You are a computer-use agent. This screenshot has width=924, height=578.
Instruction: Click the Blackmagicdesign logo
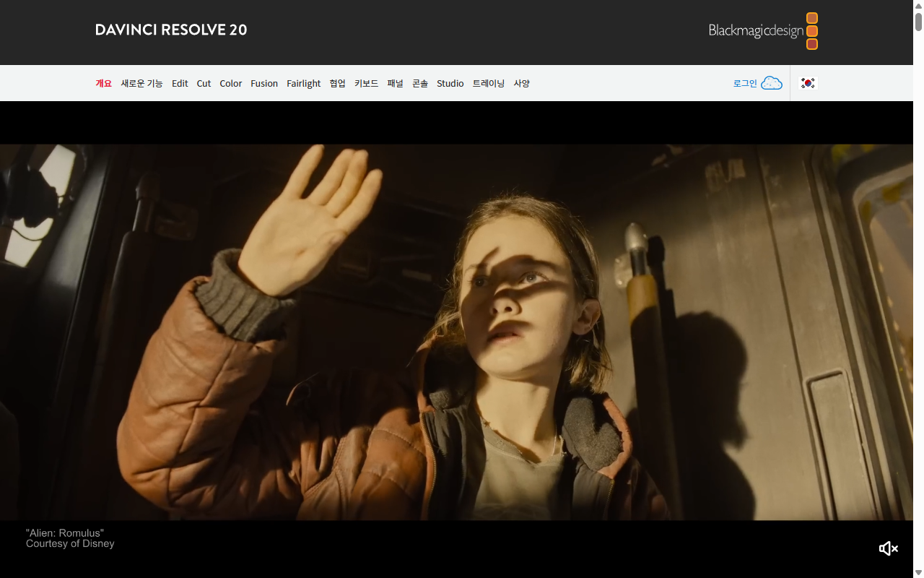pyautogui.click(x=754, y=31)
